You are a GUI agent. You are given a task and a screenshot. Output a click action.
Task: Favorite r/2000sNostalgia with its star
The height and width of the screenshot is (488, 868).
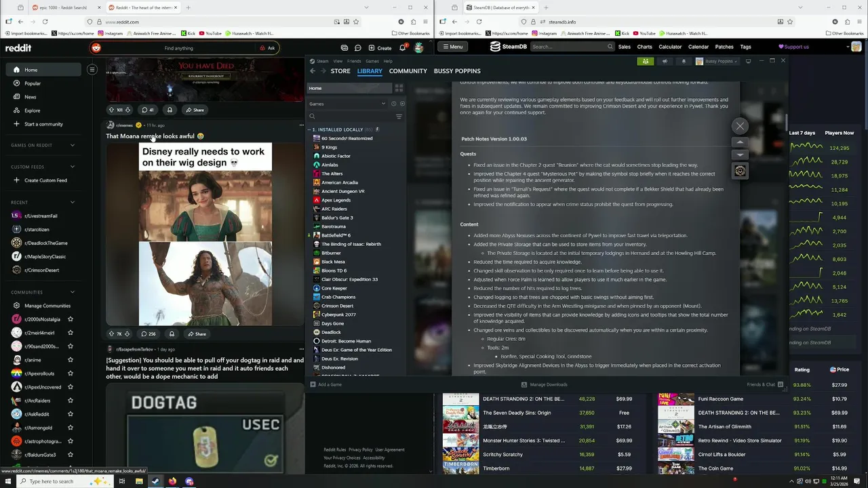click(x=71, y=319)
